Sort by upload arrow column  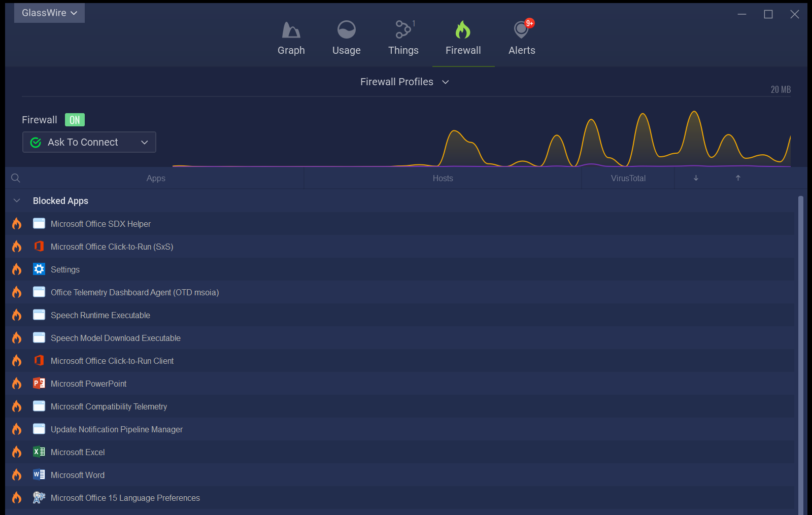(x=738, y=178)
